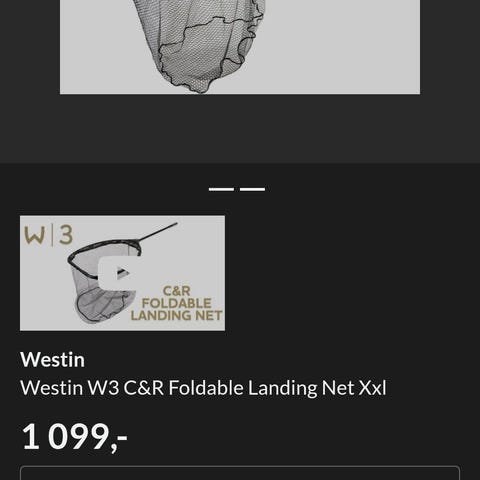The width and height of the screenshot is (480, 480).
Task: Click the W|3 logo in the video thumbnail
Action: coord(48,235)
